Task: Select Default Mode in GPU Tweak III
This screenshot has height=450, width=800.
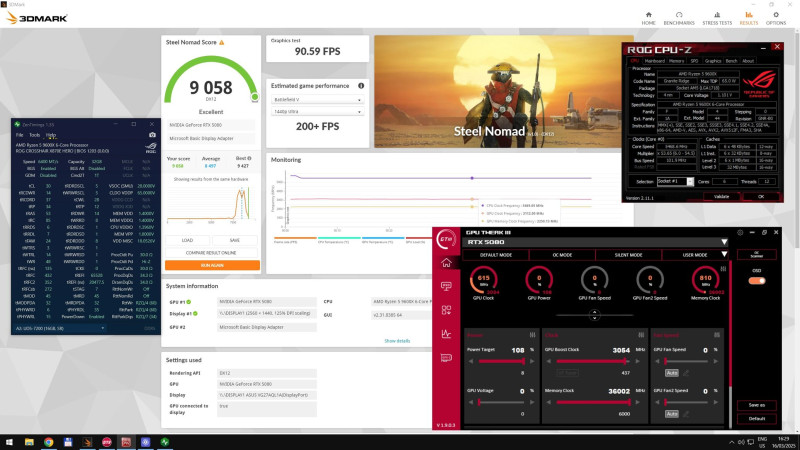Action: (x=496, y=255)
